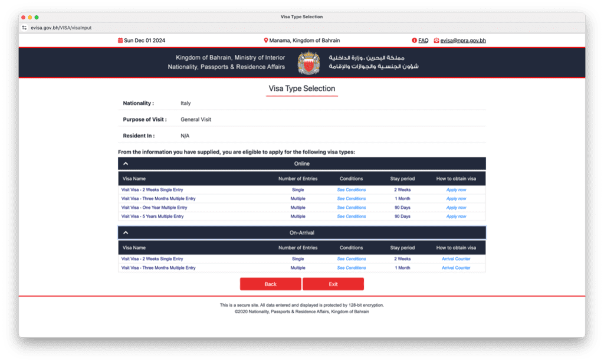
Task: Collapse the Online visa section chevron
Action: [126, 163]
